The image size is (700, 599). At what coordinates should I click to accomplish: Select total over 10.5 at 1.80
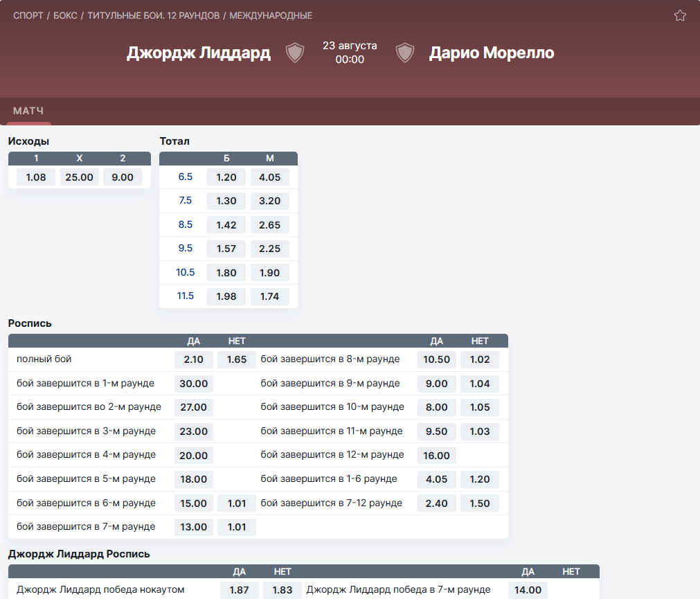pos(226,273)
